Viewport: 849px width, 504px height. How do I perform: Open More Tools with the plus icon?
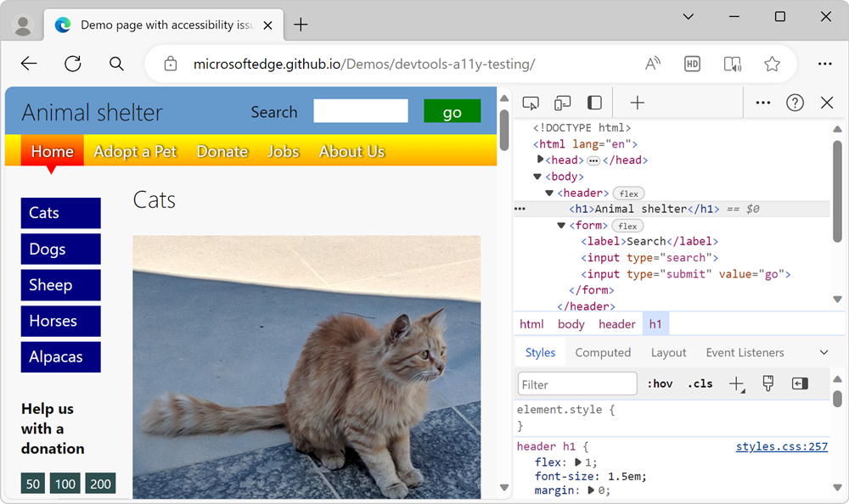click(637, 102)
